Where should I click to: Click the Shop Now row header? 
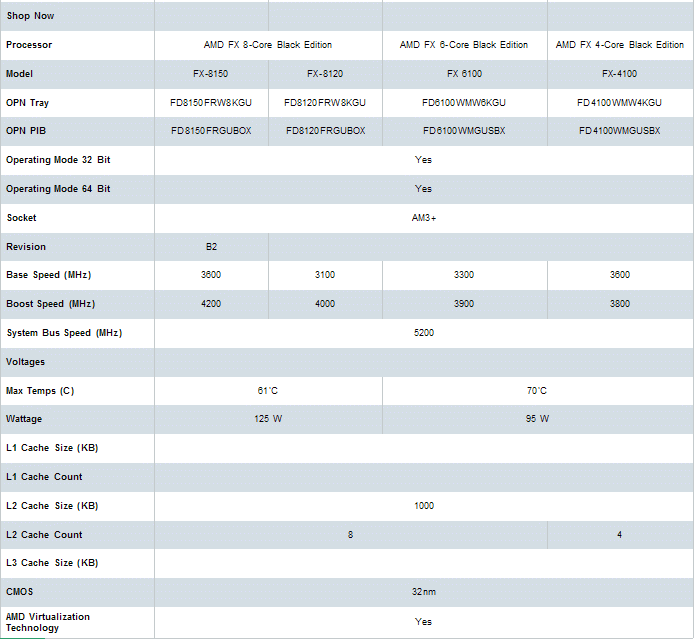click(x=31, y=16)
